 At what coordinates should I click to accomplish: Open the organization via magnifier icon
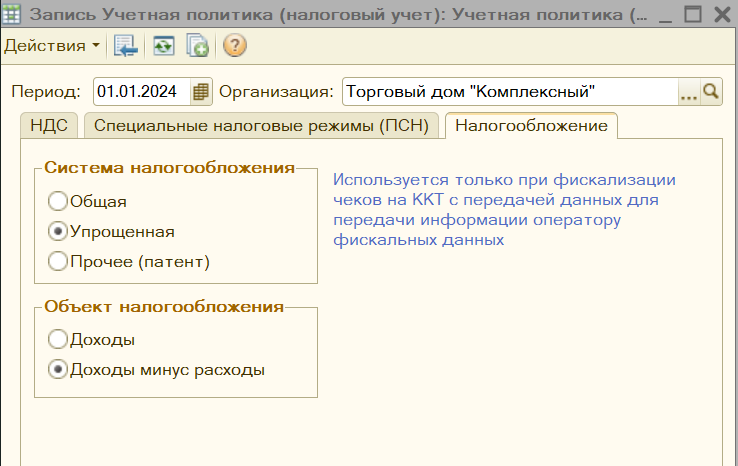click(x=711, y=91)
